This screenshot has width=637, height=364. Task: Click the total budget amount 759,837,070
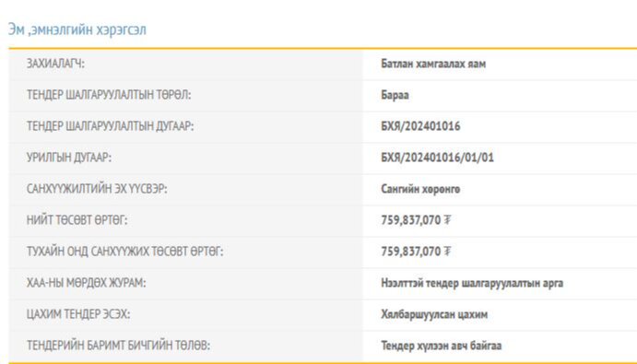pos(411,220)
